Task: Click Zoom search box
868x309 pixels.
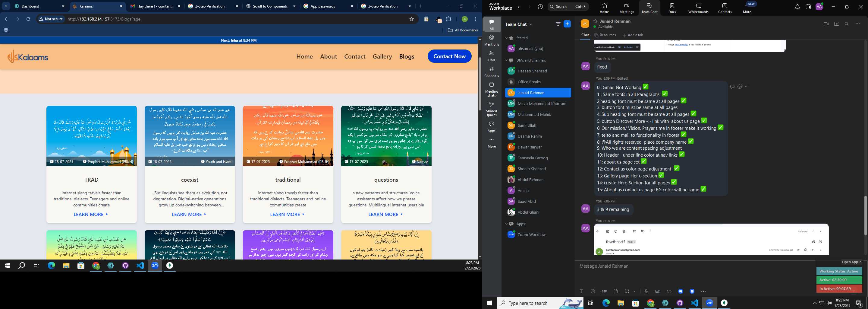Action: (568, 7)
